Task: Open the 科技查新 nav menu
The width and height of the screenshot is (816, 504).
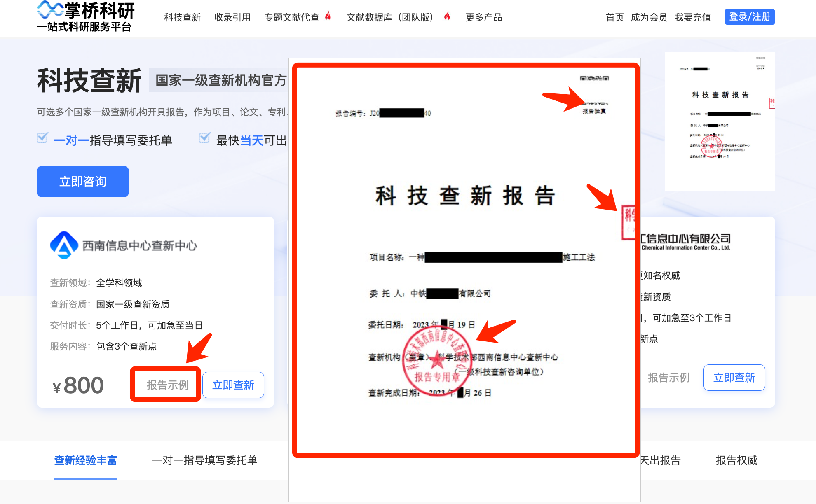Action: point(182,17)
